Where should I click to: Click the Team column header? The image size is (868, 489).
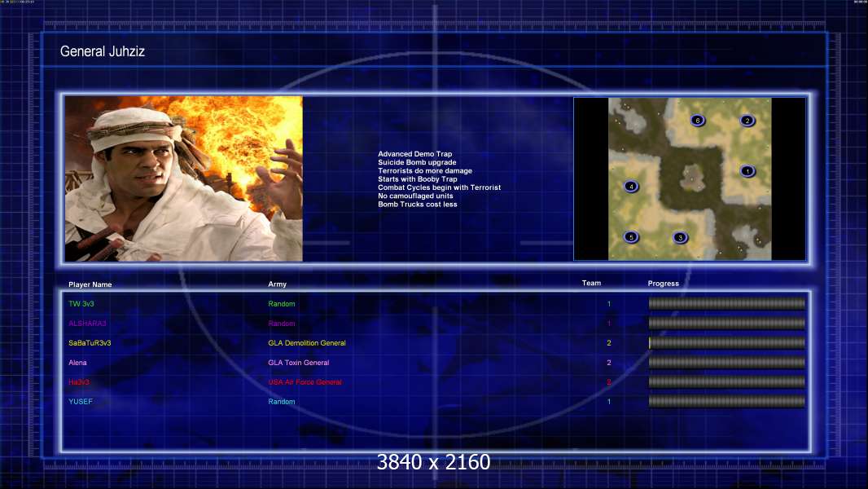(591, 283)
